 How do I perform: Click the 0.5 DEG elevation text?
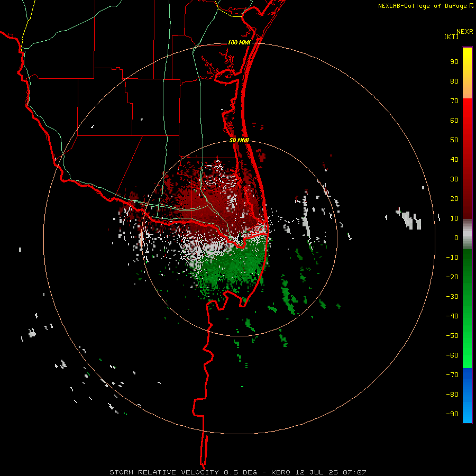241,472
